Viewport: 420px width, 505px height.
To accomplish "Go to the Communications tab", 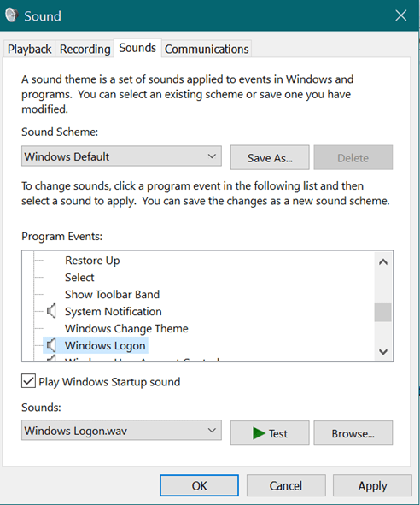I will (207, 50).
